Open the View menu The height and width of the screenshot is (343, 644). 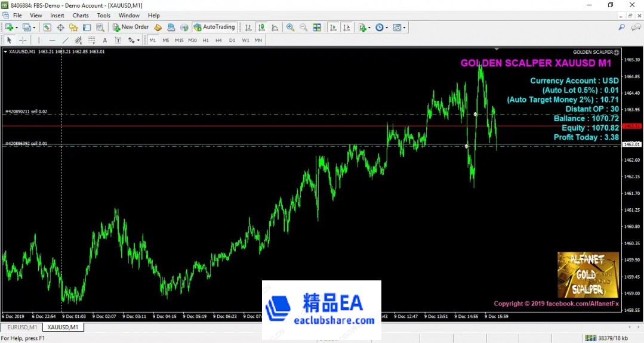point(36,16)
